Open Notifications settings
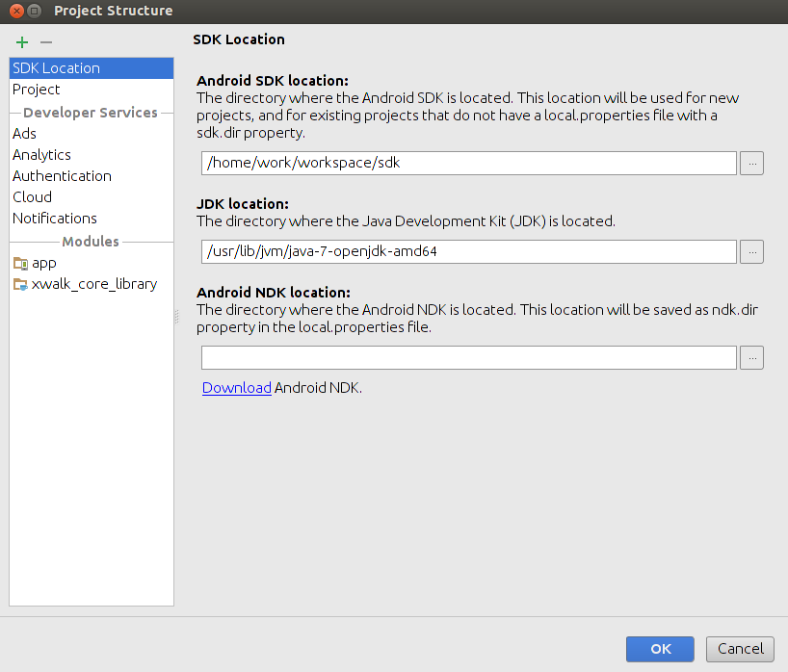788x672 pixels. (55, 219)
